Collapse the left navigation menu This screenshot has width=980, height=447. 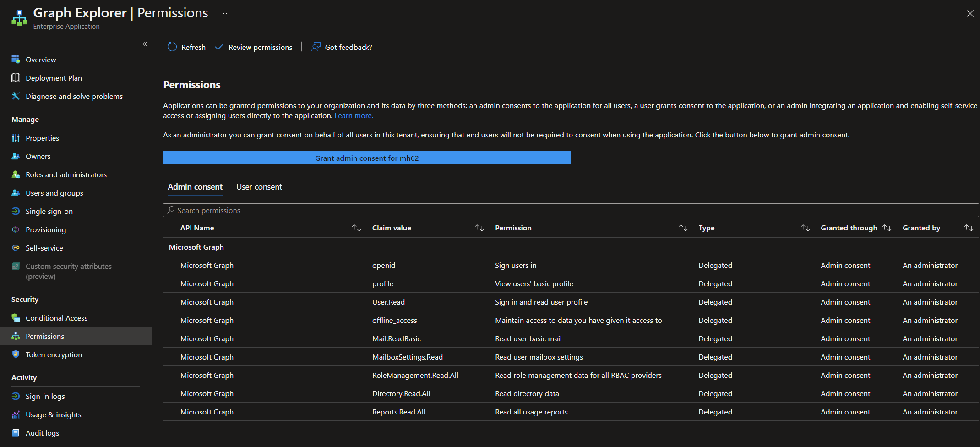coord(145,44)
